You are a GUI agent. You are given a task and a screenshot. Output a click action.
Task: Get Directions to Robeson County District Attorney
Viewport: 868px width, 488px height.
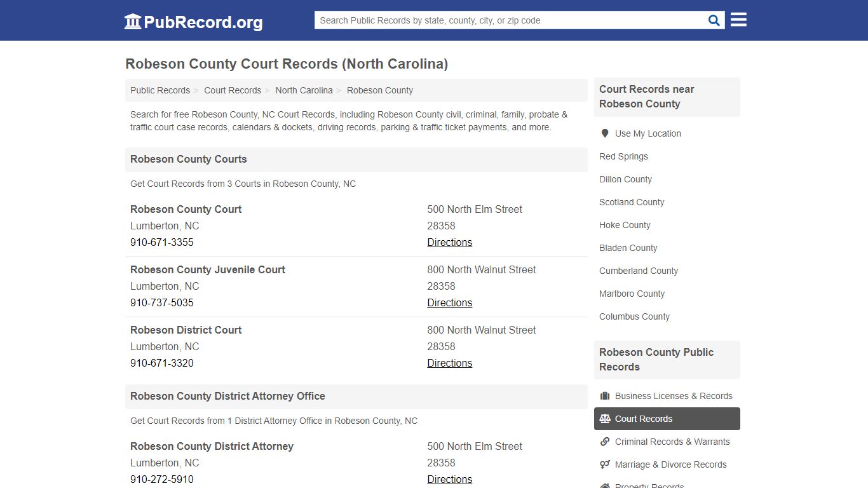tap(450, 479)
